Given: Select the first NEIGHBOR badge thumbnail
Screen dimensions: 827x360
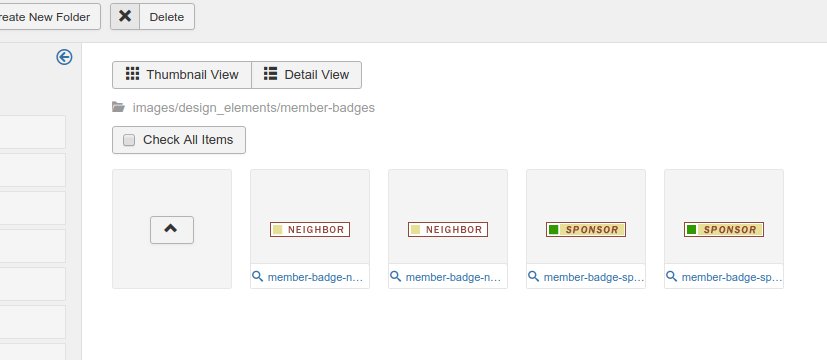Looking at the screenshot, I should click(x=310, y=229).
